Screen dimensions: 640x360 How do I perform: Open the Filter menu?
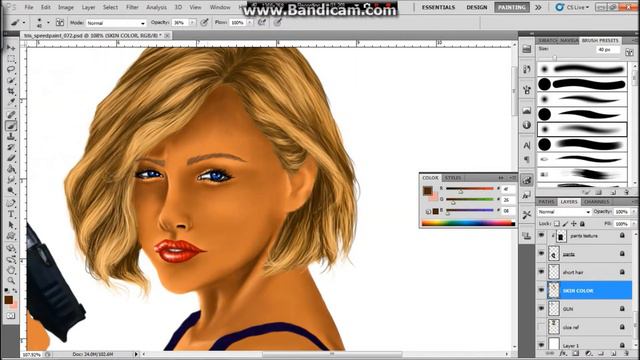coord(132,7)
